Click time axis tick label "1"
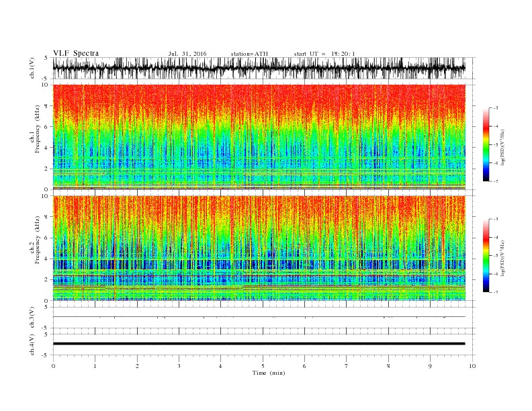 click(95, 366)
